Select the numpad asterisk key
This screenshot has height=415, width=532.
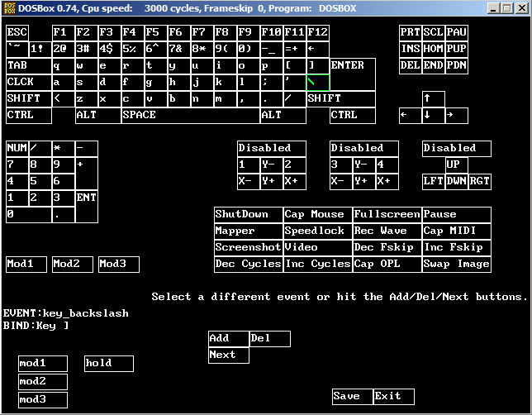point(64,149)
